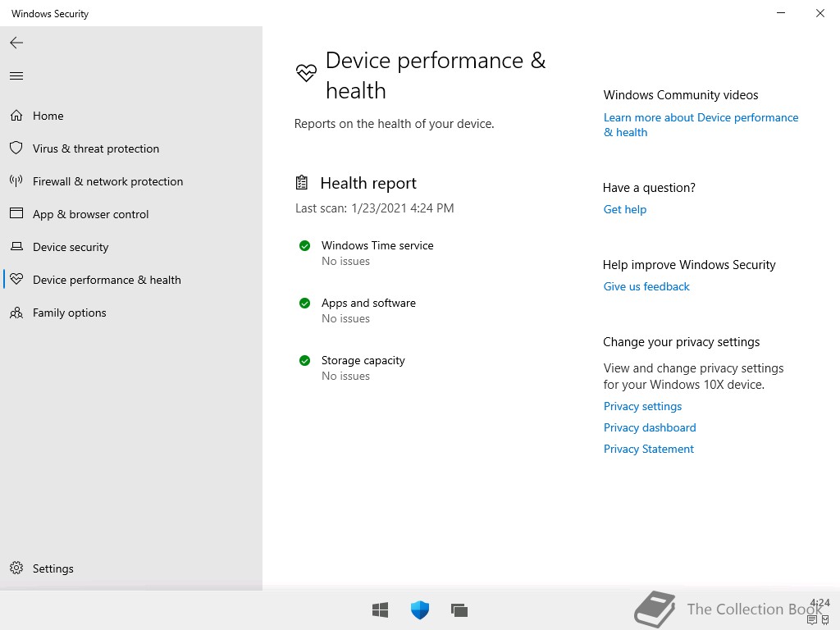Open the Privacy settings link
Image resolution: width=840 pixels, height=630 pixels.
tap(642, 406)
